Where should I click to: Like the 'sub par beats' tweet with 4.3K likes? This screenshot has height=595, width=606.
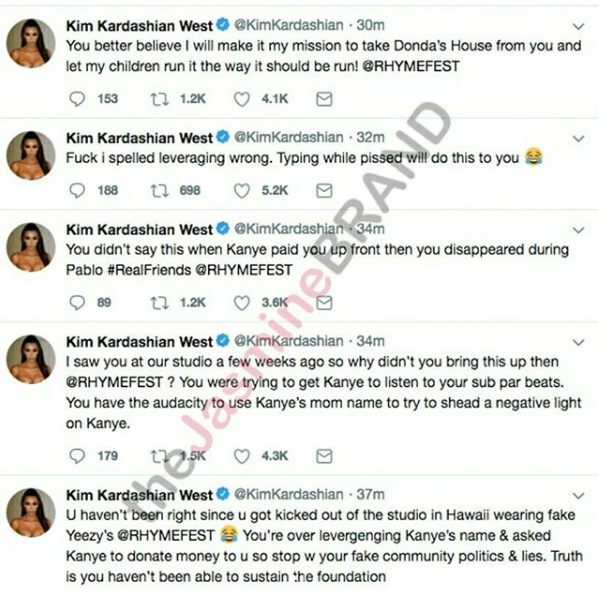tap(242, 456)
